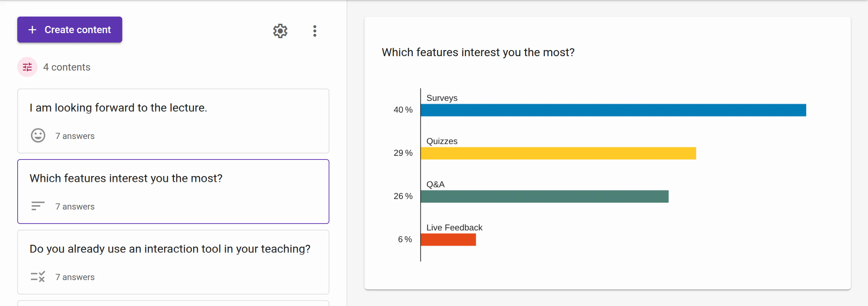Click the orange Live Feedback bar

(x=448, y=240)
